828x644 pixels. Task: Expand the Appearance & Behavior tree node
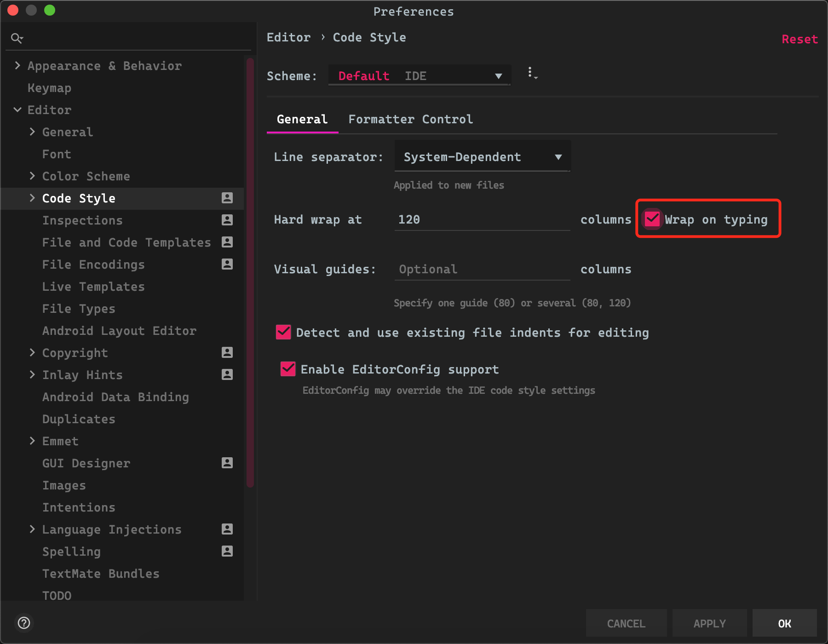(17, 66)
